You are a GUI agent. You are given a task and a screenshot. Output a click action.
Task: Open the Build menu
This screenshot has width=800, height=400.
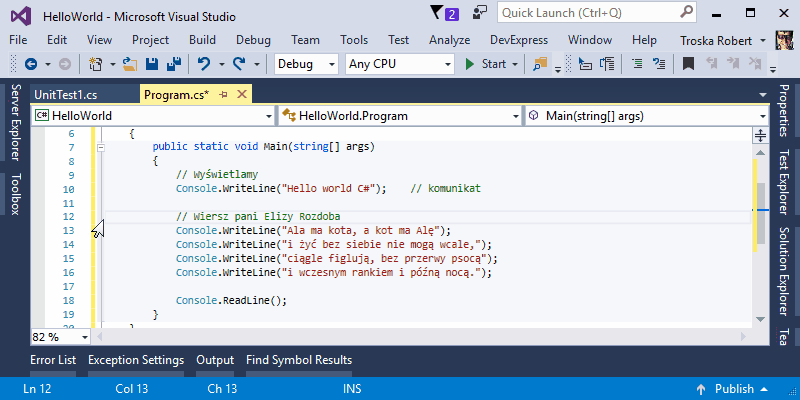click(202, 40)
